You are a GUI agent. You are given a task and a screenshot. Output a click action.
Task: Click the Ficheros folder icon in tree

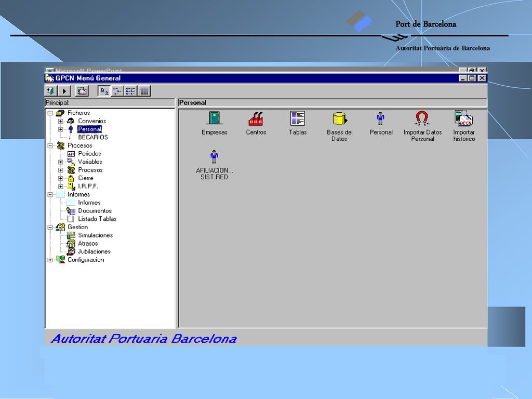pyautogui.click(x=60, y=113)
